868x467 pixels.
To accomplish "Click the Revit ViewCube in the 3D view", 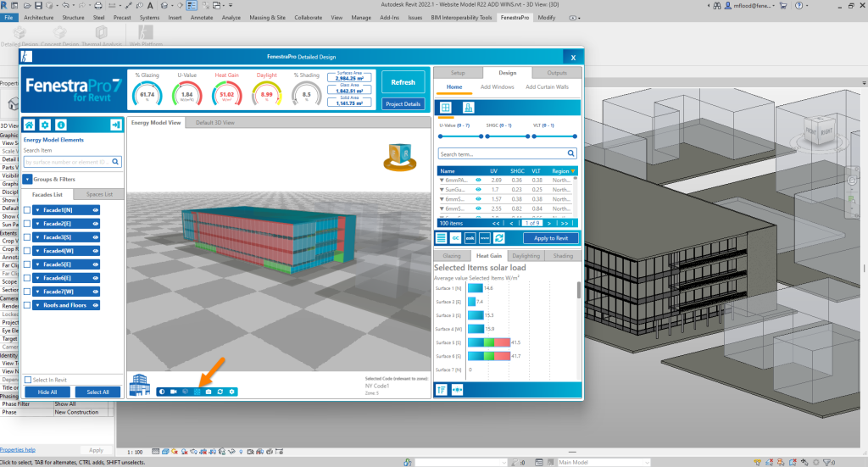I will [819, 131].
